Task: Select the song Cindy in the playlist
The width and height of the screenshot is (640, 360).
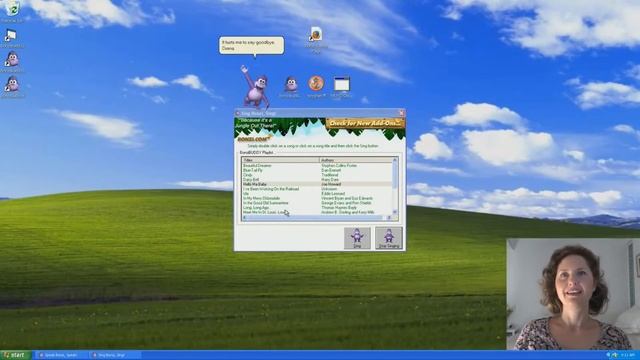Action: (248, 175)
